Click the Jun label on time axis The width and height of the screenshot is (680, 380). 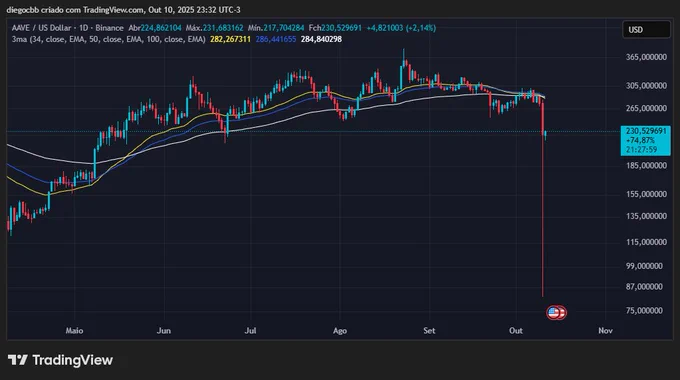click(x=163, y=331)
